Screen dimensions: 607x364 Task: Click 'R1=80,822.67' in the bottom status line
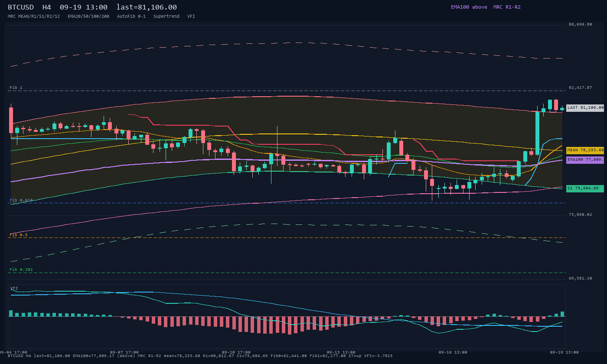[219, 356]
